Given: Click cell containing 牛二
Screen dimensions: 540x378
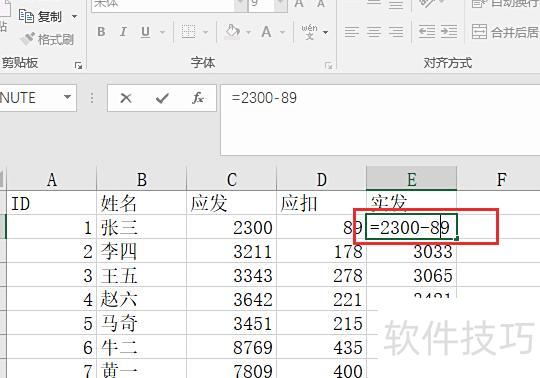Looking at the screenshot, I should [x=142, y=347].
